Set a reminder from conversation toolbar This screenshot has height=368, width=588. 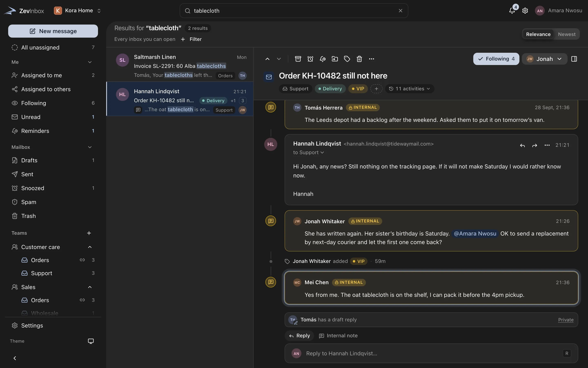pos(322,59)
